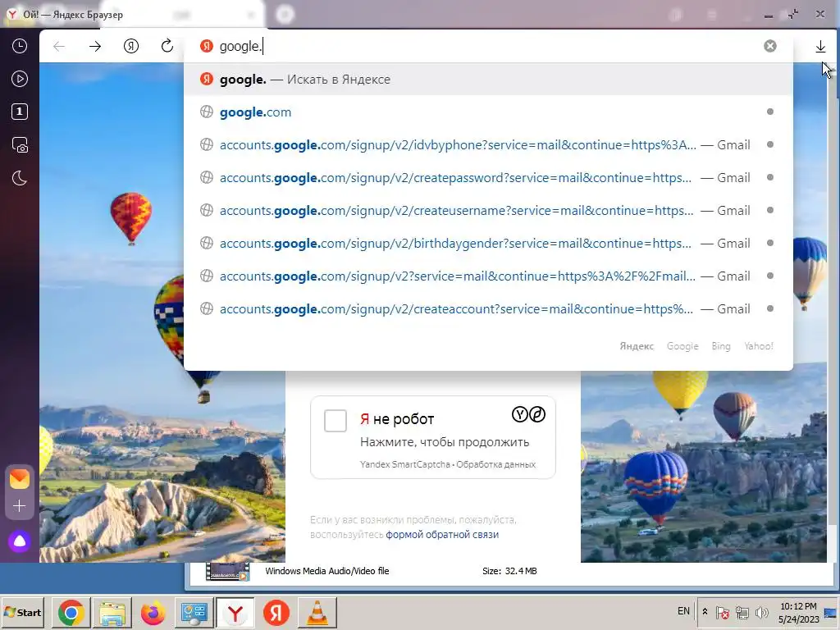Show hidden tray icons arrow
Screen dimensions: 840x630
click(705, 611)
